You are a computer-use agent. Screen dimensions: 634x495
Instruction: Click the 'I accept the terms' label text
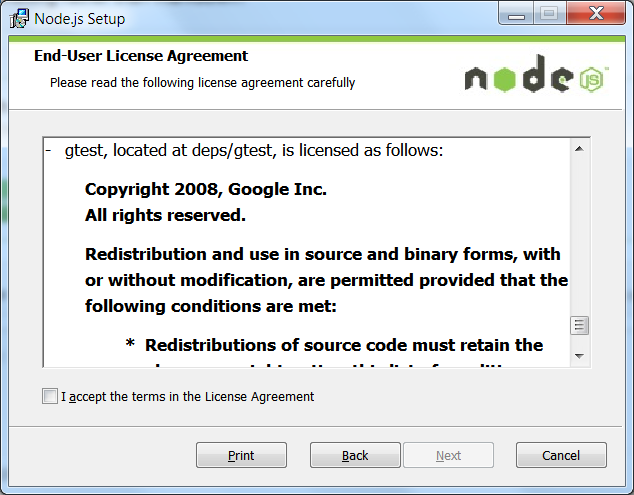[188, 397]
